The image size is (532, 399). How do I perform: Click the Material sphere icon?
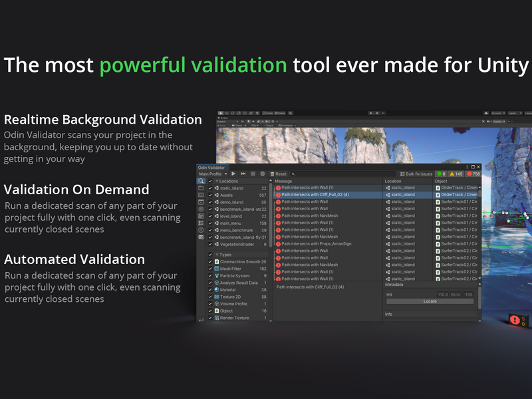[x=217, y=290]
